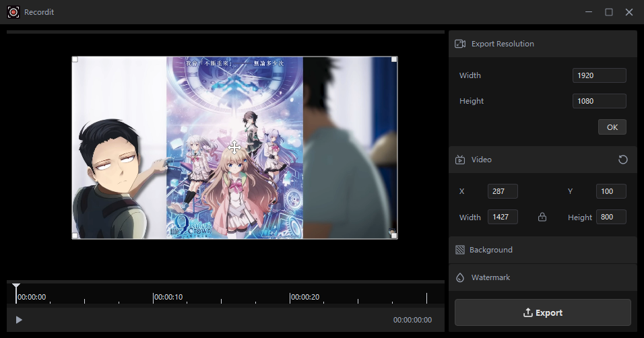Click the export Width field showing 1920
The image size is (644, 338).
coord(599,75)
